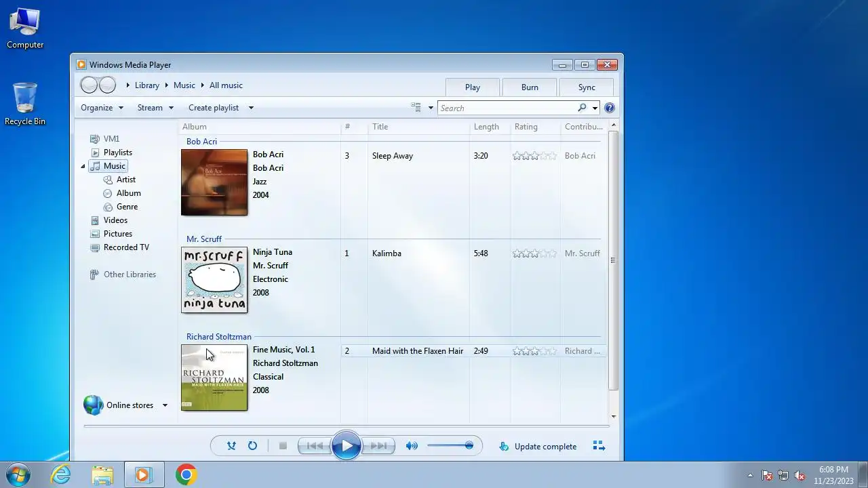Open the Recycle Bin desktop icon
This screenshot has height=488, width=868.
tap(25, 104)
